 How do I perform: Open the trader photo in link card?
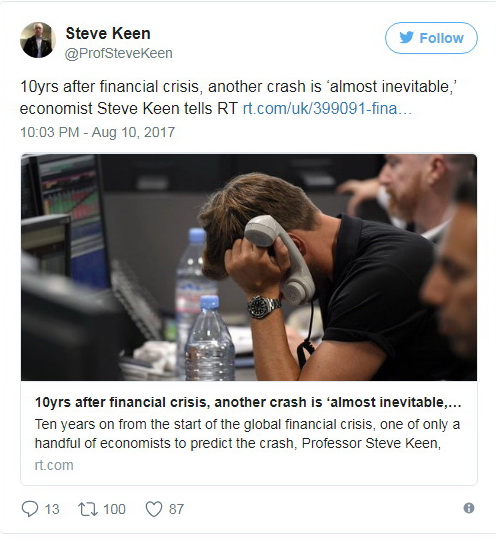[x=249, y=267]
